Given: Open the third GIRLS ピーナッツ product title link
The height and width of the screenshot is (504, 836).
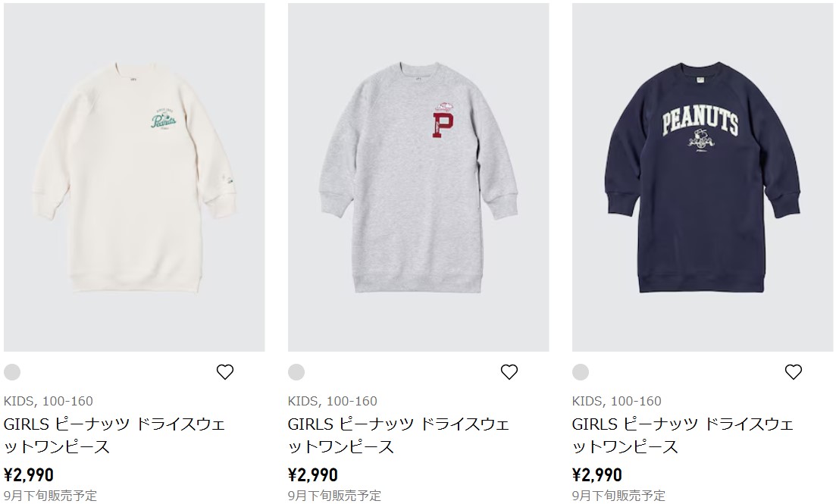Looking at the screenshot, I should [x=683, y=435].
